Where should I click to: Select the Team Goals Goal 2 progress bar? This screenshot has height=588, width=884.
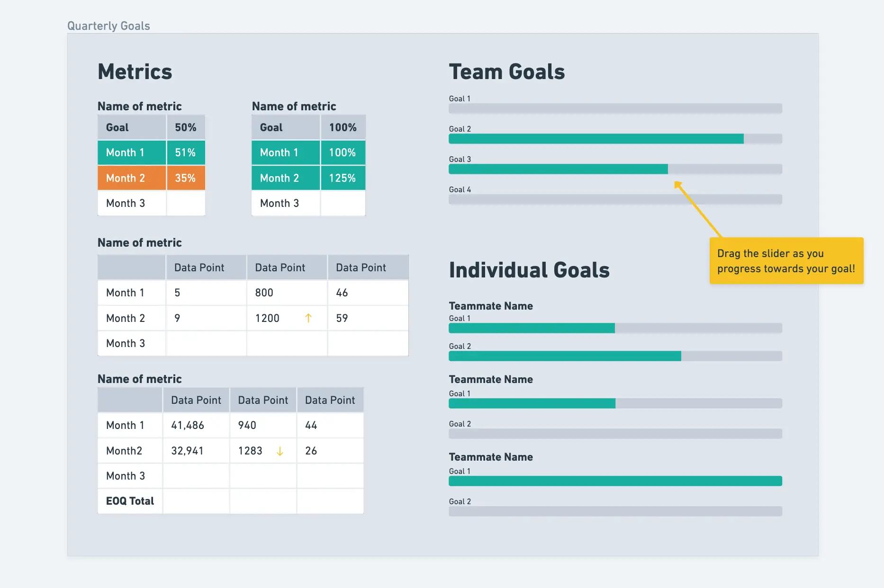coord(615,139)
